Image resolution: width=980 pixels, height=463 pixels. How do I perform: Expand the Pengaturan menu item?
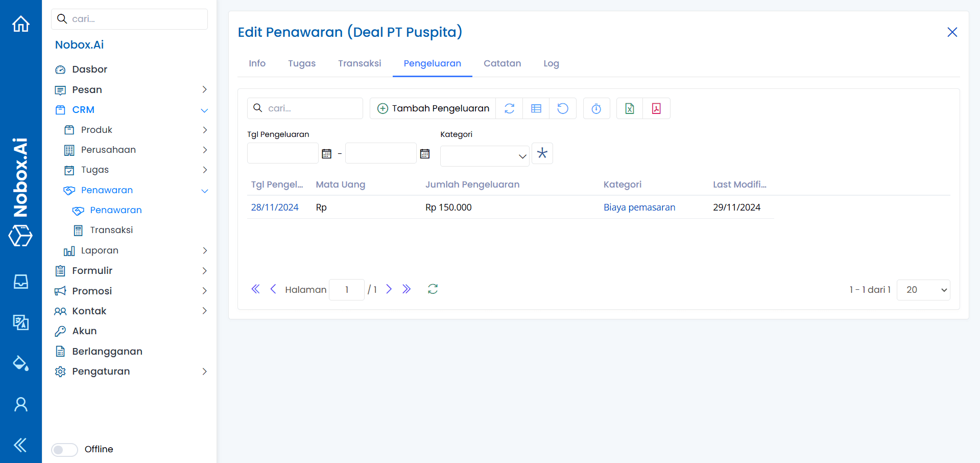[x=100, y=372]
